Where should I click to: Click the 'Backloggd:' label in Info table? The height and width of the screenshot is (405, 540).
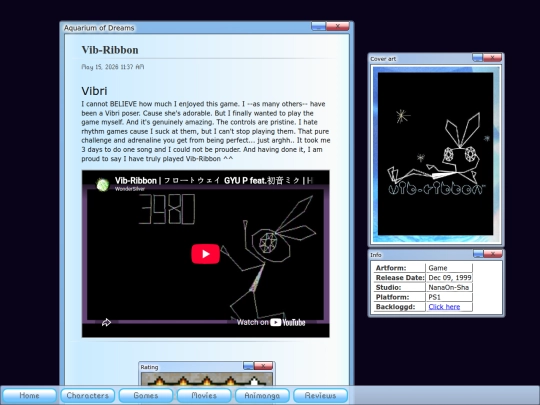395,307
